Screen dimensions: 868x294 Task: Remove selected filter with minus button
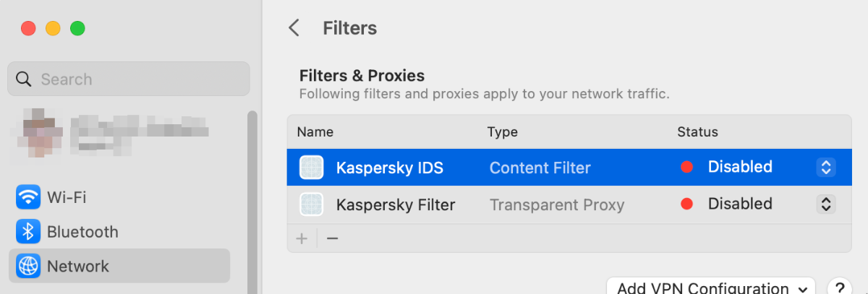coord(332,238)
